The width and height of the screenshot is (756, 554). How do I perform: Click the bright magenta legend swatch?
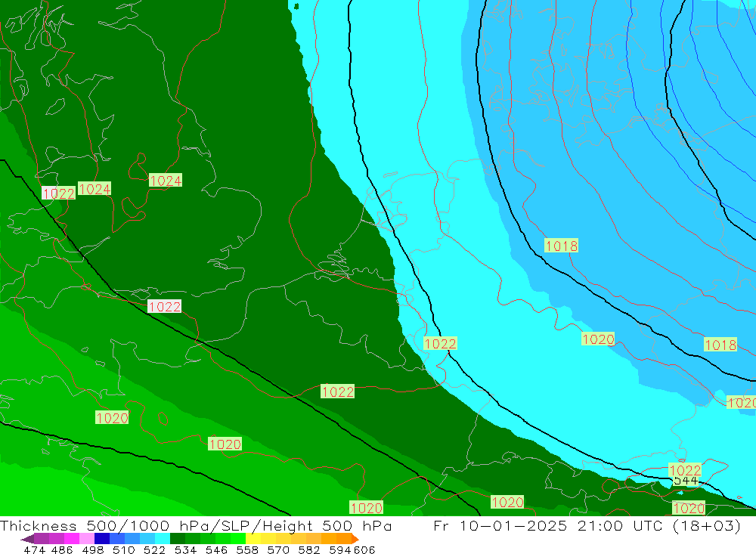[71, 539]
